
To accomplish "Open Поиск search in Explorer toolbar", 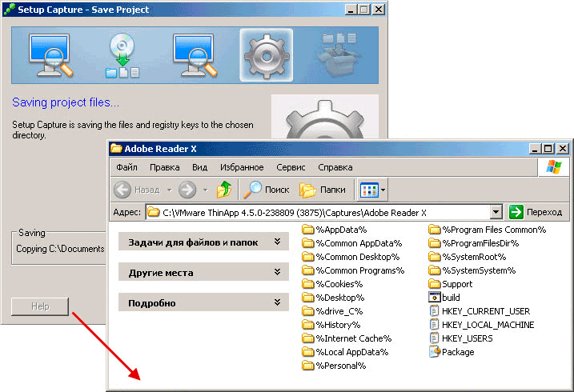I will click(x=266, y=190).
